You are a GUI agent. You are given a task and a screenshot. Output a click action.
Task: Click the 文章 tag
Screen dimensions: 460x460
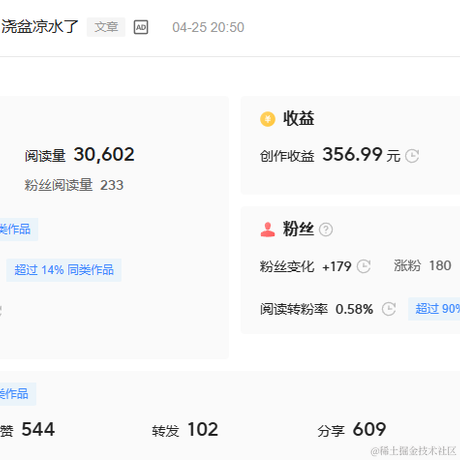click(x=106, y=27)
